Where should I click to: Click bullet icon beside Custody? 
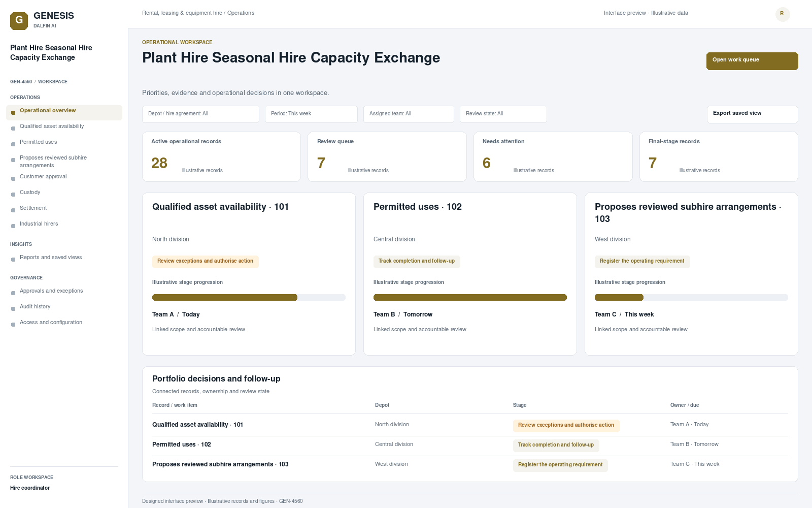coord(13,195)
